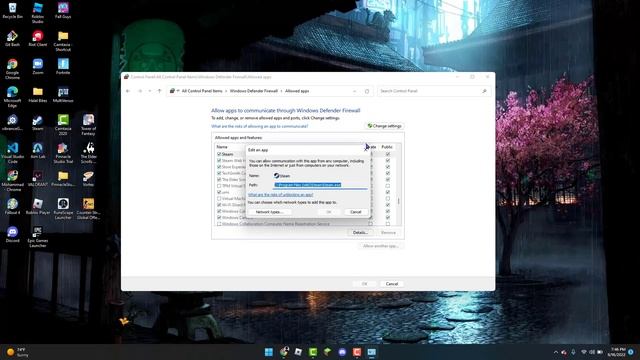Select the Steam shortcut on the desktop
Image resolution: width=640 pixels, height=360 pixels.
pos(38,122)
